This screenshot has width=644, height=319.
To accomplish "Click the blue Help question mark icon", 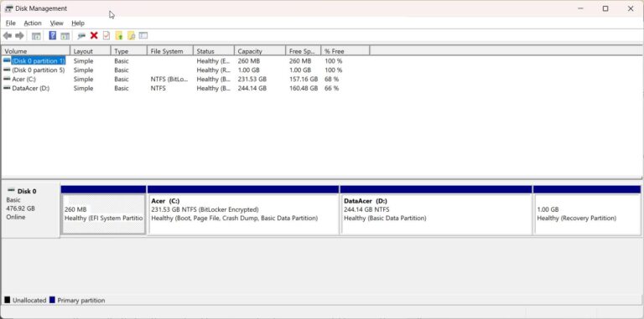I will coord(53,36).
